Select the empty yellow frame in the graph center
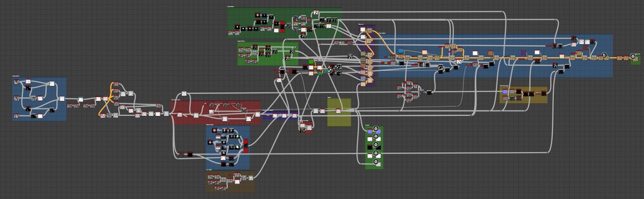 339,112
